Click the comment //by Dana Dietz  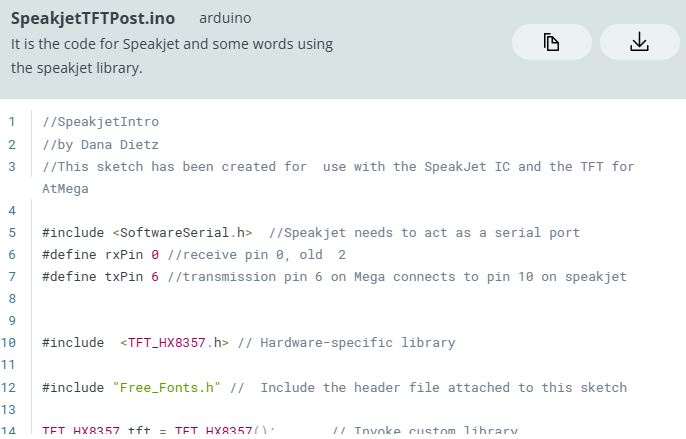(101, 144)
